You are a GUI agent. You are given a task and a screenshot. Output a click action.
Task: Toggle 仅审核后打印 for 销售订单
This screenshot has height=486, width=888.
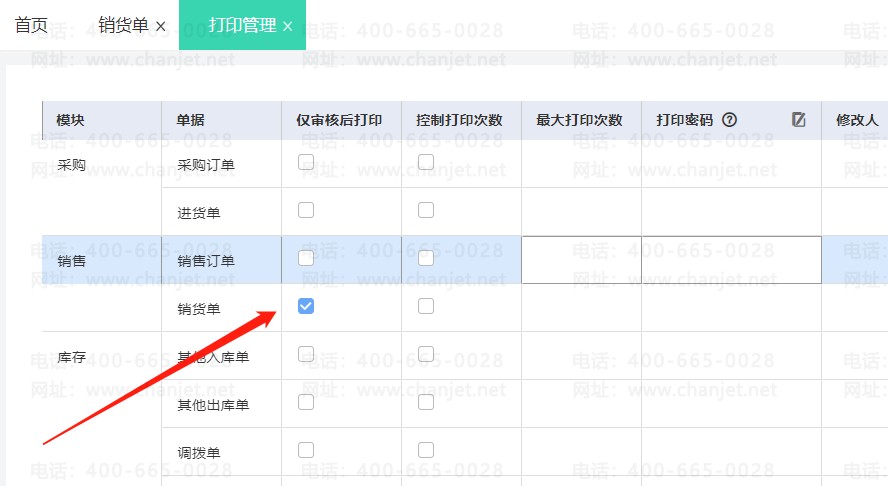(306, 258)
